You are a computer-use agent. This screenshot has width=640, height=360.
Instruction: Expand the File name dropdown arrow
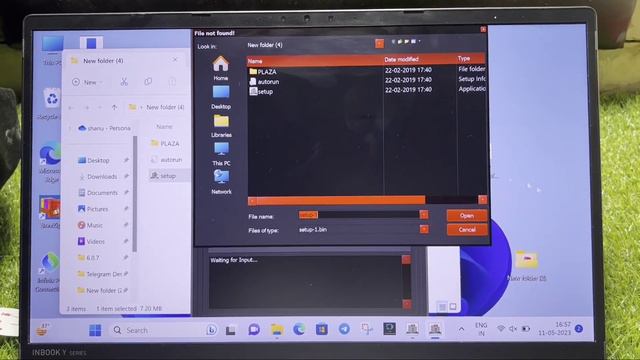[x=424, y=214]
